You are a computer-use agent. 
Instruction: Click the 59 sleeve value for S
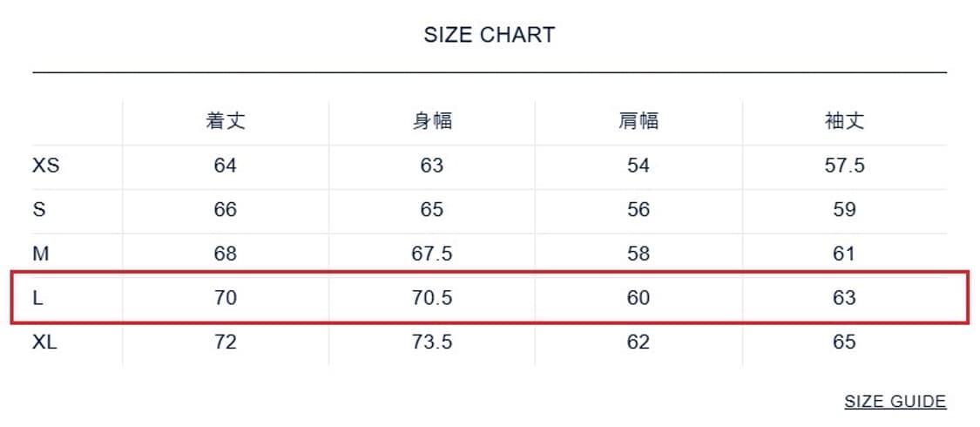844,210
